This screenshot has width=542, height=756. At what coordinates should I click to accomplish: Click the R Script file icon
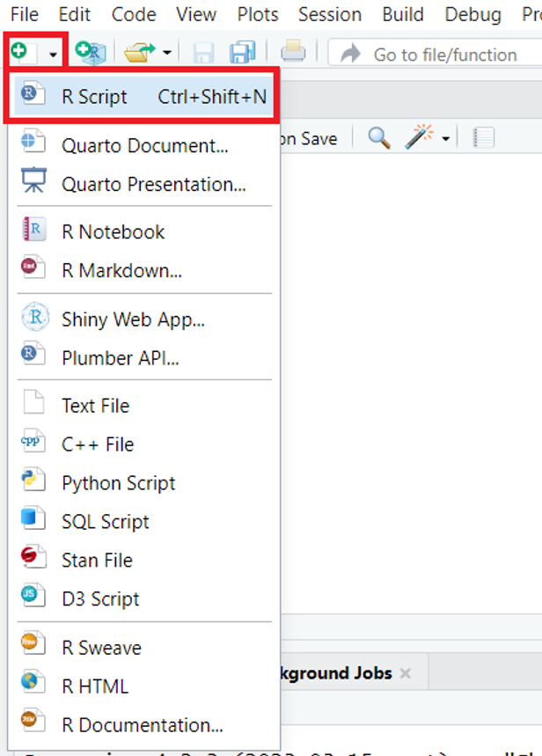point(33,93)
